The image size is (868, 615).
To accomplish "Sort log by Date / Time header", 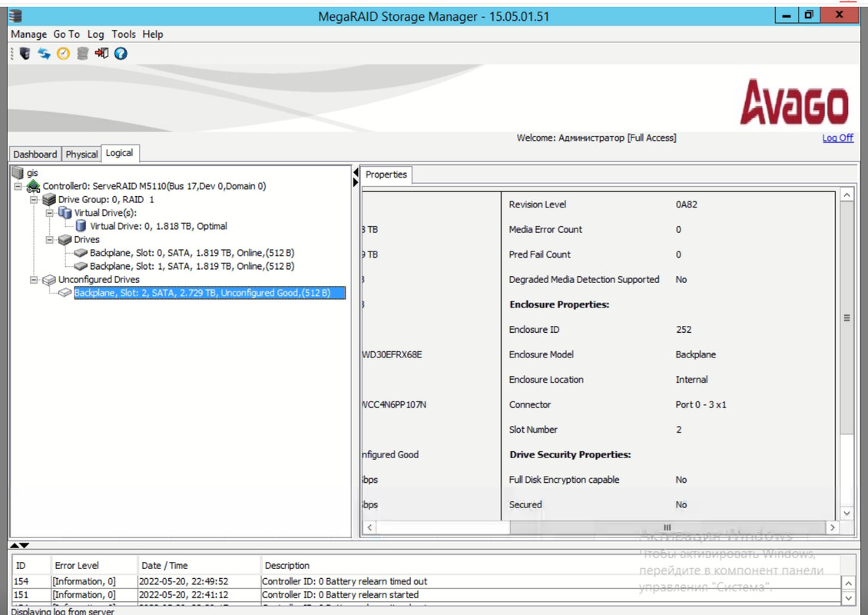I will (199, 566).
